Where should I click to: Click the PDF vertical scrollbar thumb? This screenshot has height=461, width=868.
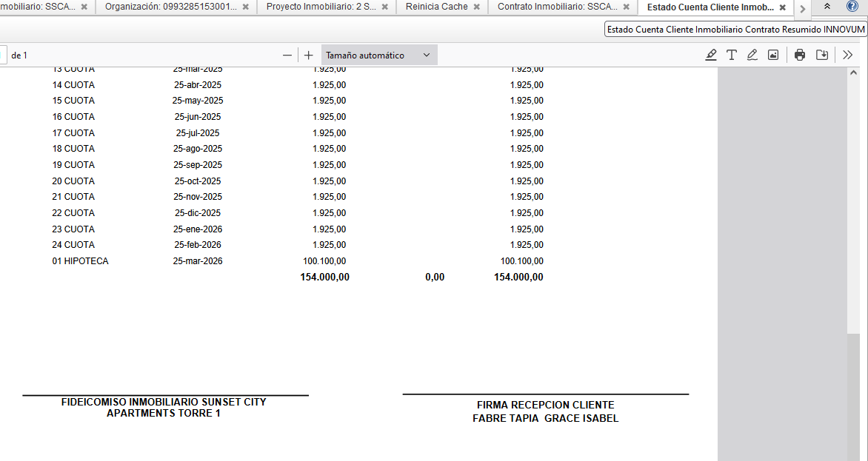click(x=855, y=396)
